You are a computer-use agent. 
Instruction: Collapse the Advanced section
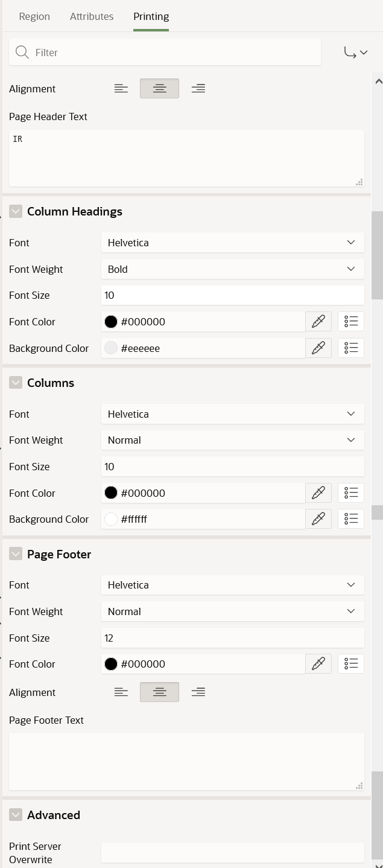pyautogui.click(x=16, y=815)
